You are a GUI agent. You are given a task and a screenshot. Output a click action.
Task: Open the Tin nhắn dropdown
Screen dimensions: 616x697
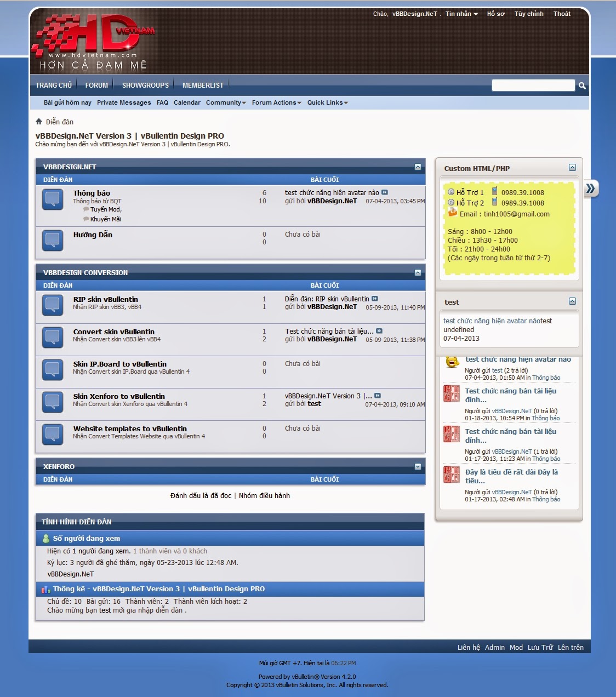coord(461,14)
